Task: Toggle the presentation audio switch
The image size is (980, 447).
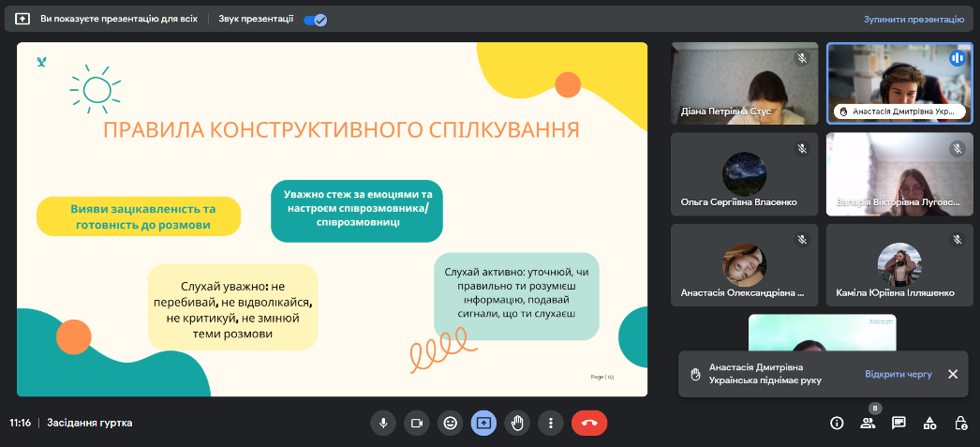Action: coord(315,19)
